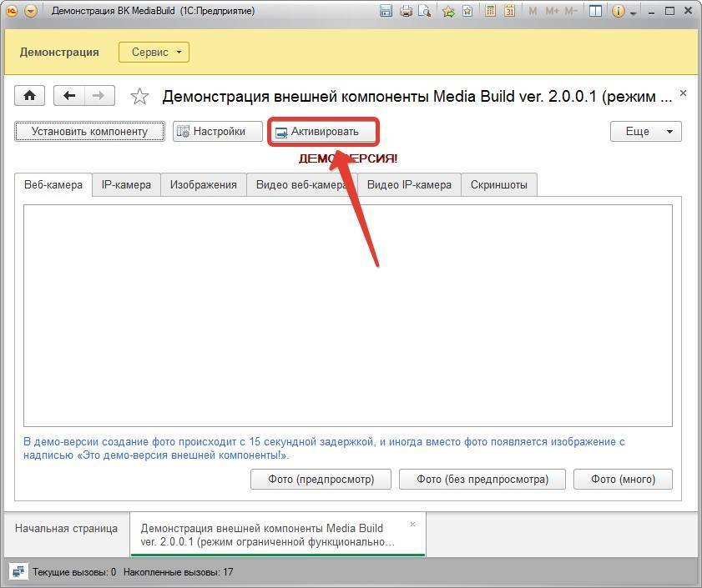702x588 pixels.
Task: Click the save (floppy disk) icon in title bar
Action: point(386,12)
